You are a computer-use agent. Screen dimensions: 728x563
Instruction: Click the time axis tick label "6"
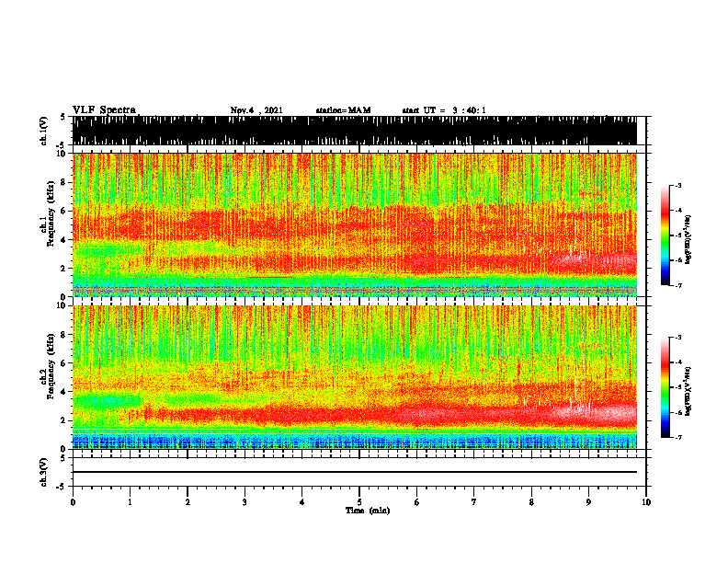click(x=417, y=502)
